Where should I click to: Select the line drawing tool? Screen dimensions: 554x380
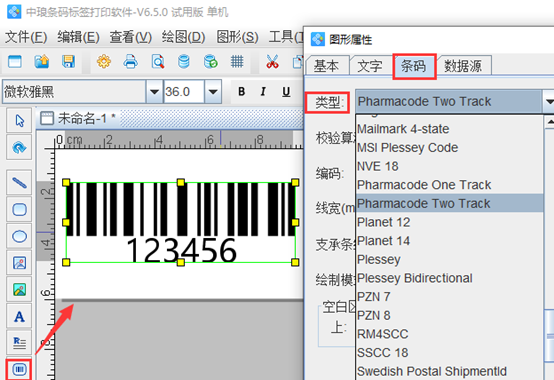tap(19, 183)
